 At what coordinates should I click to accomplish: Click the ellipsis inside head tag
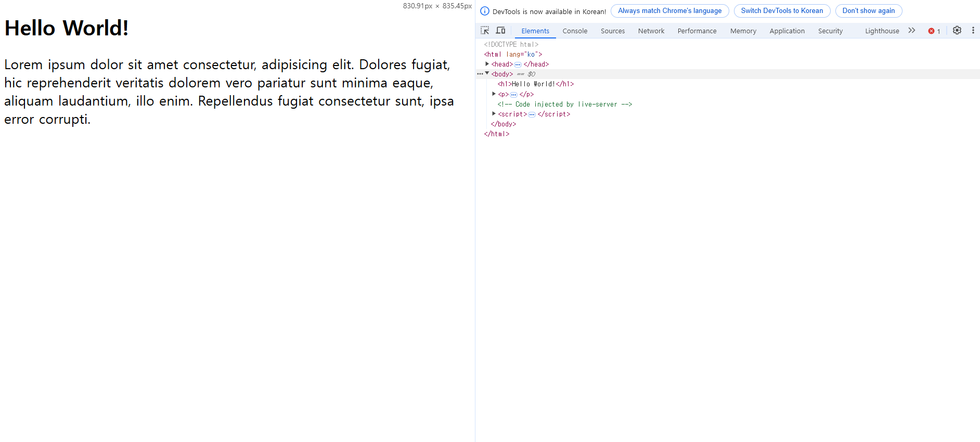point(518,64)
